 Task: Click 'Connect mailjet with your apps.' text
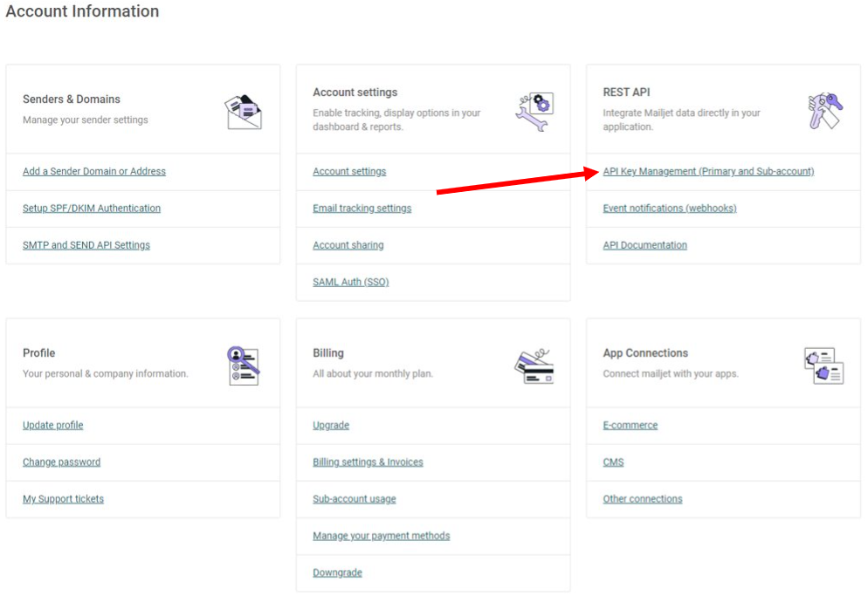(671, 373)
